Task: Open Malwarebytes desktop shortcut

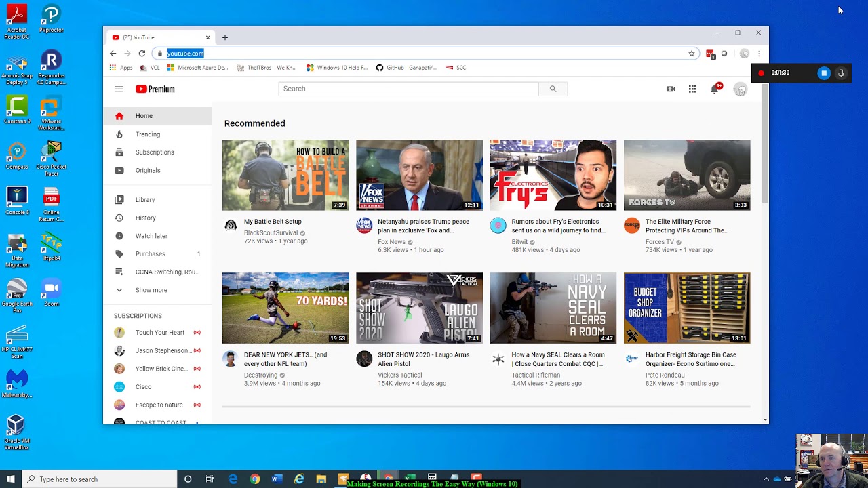Action: coord(17,384)
